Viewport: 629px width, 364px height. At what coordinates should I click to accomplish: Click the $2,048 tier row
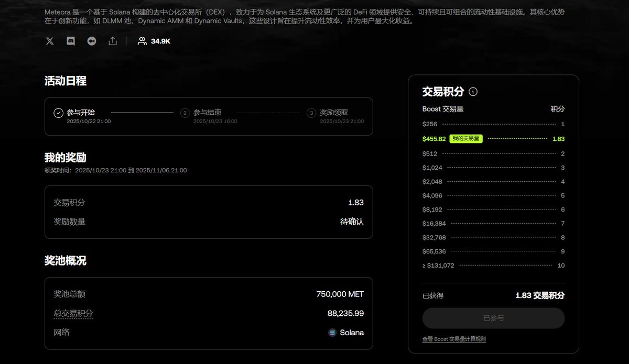[493, 182]
